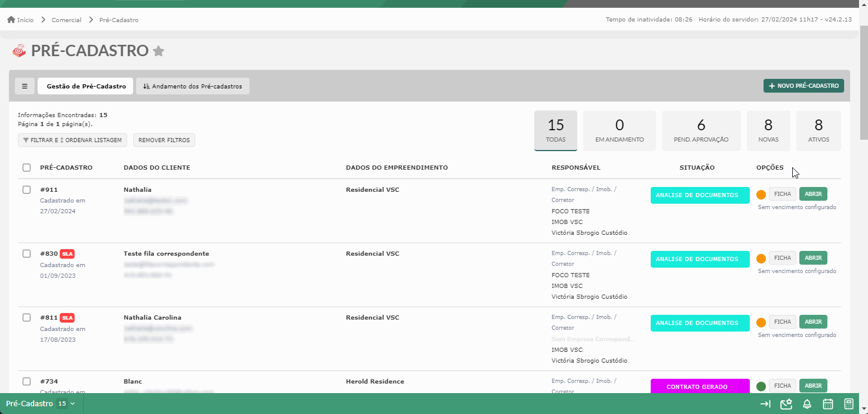The image size is (868, 414).
Task: Go to Início in the breadcrumb
Action: pyautogui.click(x=25, y=20)
